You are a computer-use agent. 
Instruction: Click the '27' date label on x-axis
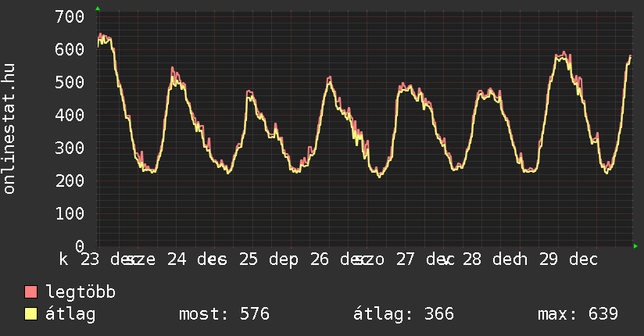click(x=406, y=259)
